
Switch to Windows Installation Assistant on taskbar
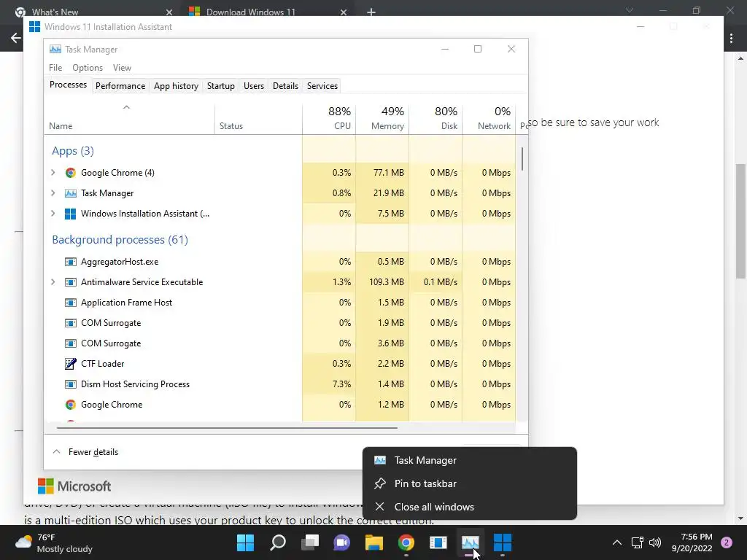coord(502,542)
